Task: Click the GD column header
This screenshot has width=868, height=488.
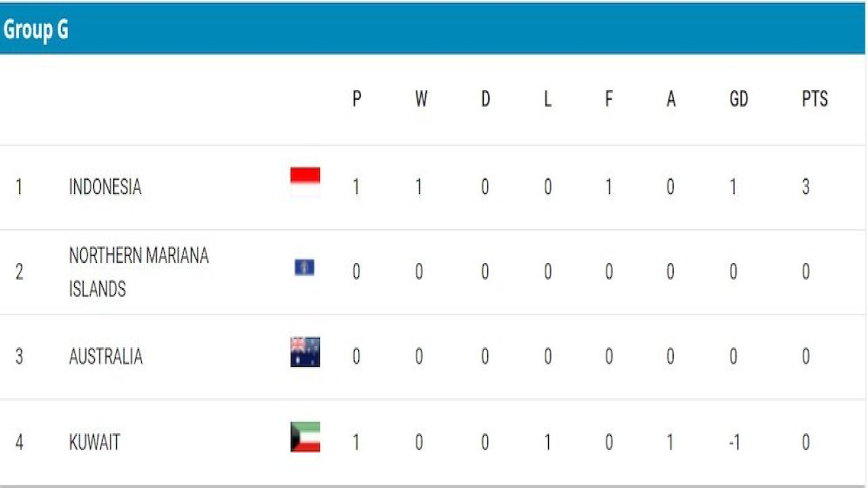Action: 738,100
